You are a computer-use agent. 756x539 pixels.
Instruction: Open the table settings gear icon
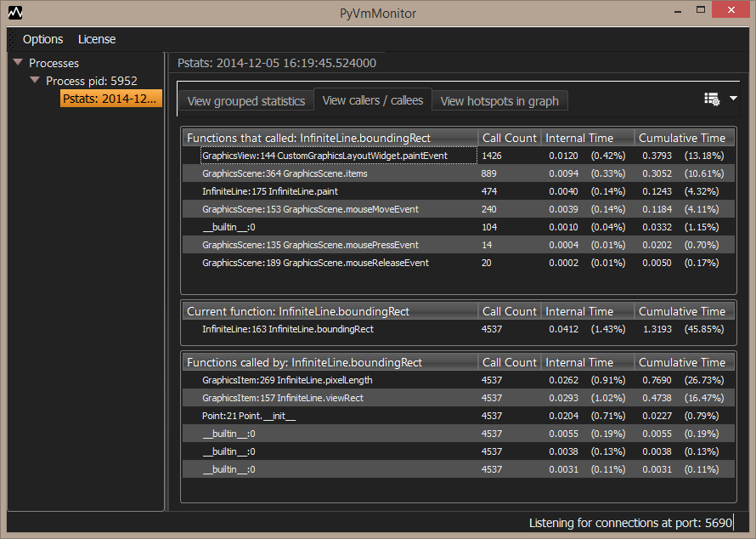[x=712, y=99]
